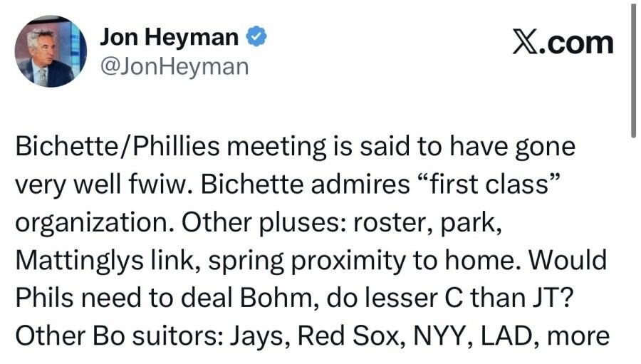
Task: Click the word "organization" in the tweet
Action: pos(93,223)
